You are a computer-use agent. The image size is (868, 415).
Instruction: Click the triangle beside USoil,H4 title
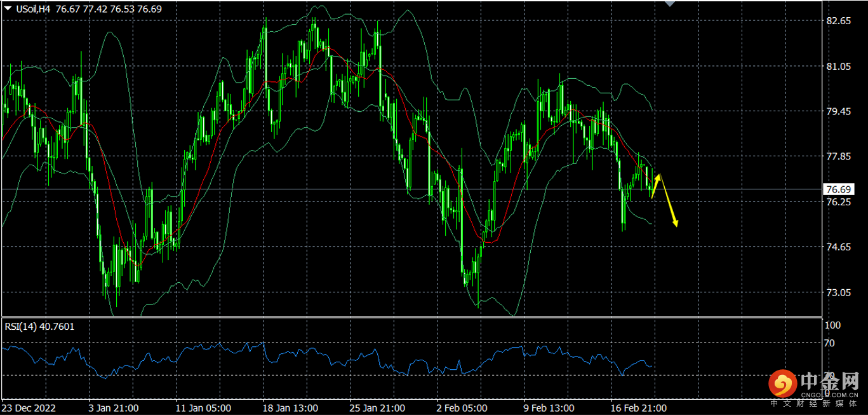click(x=7, y=9)
